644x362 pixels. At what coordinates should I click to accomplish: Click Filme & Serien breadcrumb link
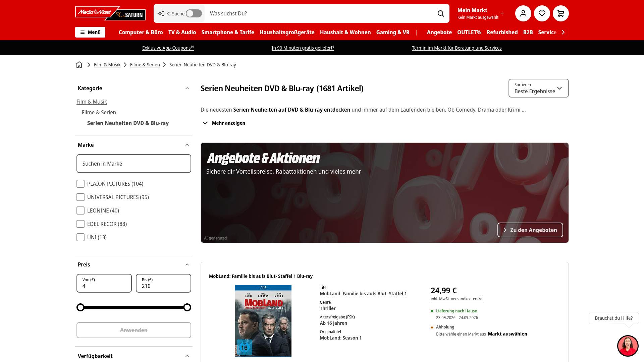click(145, 65)
